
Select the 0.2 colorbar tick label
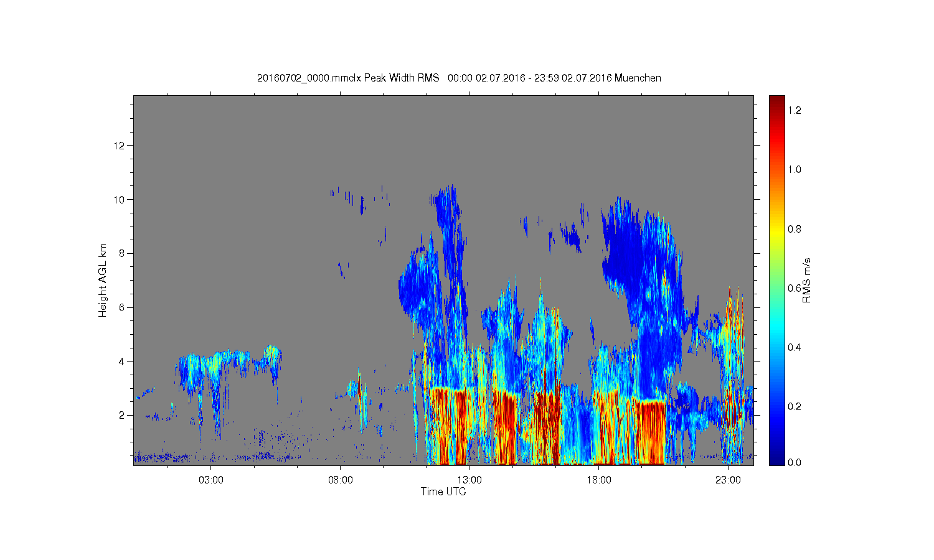tap(795, 406)
